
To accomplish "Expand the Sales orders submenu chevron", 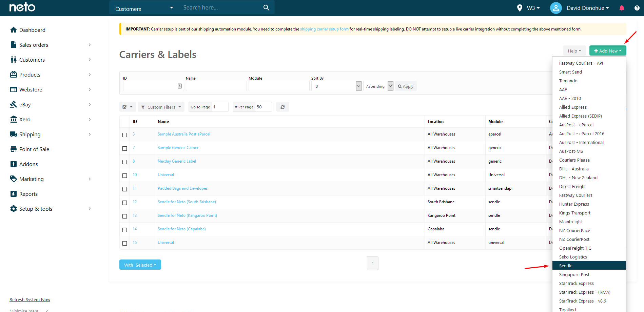I will [x=90, y=45].
